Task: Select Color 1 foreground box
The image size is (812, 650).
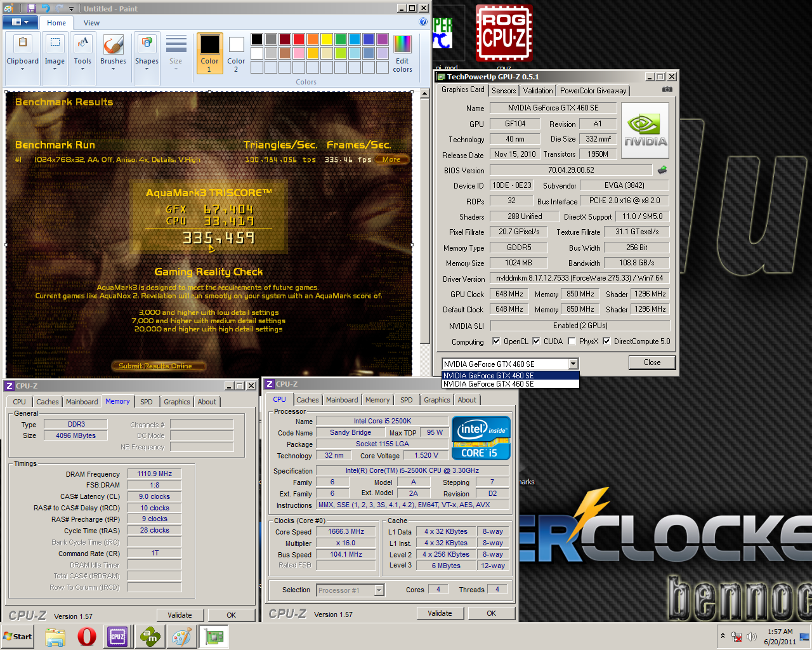Action: pos(209,53)
